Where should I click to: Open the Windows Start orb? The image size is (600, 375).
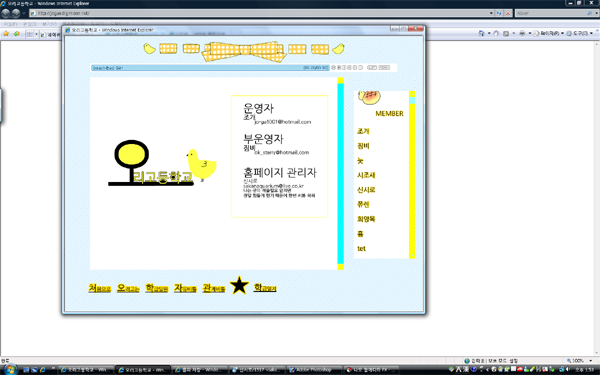tap(10, 370)
